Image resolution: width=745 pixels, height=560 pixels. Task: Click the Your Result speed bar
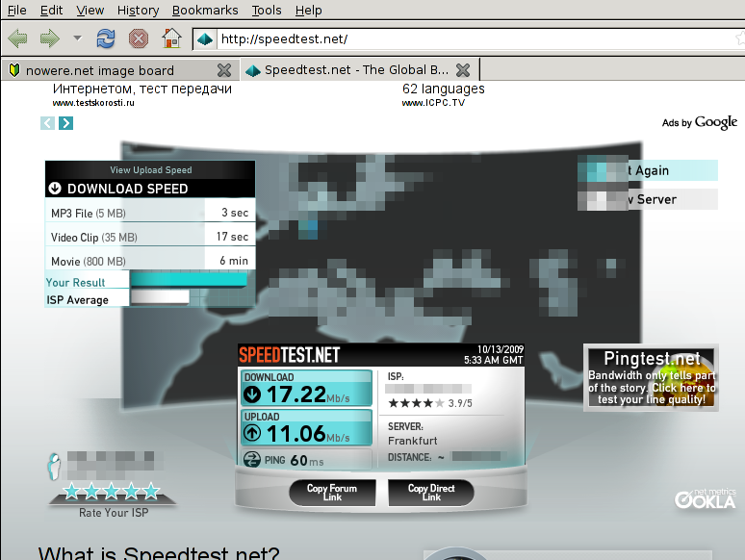pos(189,279)
